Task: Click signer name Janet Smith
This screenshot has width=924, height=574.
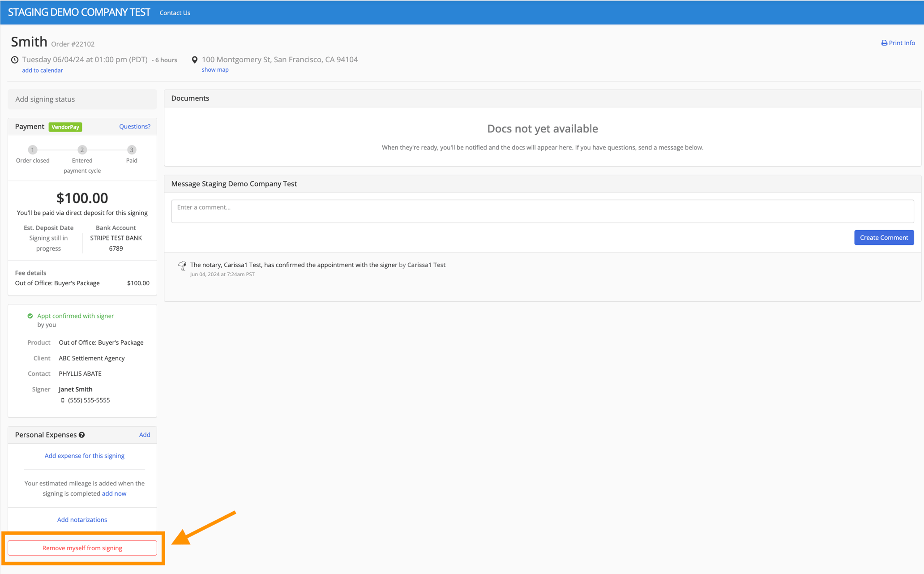Action: 76,390
